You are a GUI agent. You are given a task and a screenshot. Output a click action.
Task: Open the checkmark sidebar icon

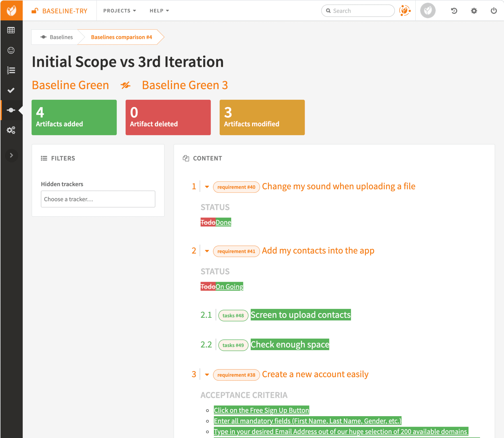tap(11, 90)
